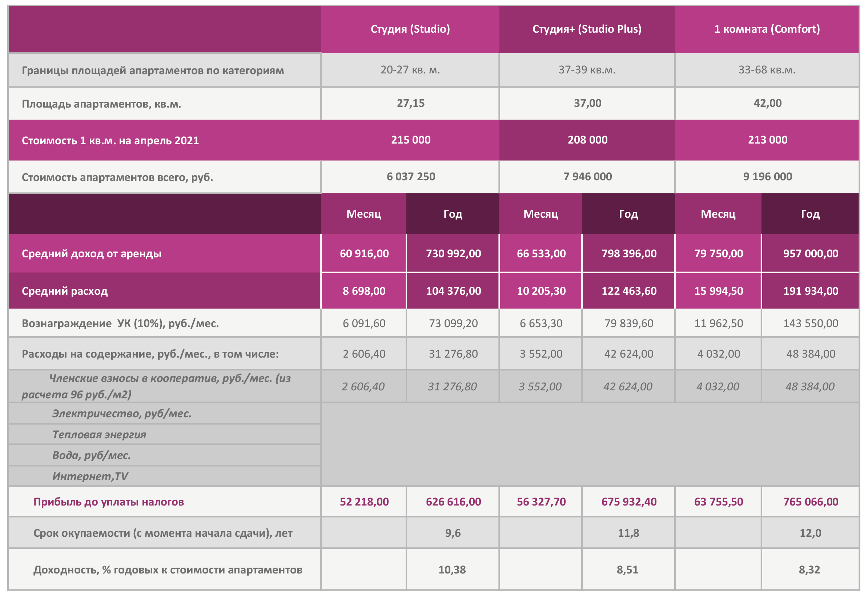This screenshot has width=868, height=596.
Task: Select total cost value 9 196 000
Action: 767,177
